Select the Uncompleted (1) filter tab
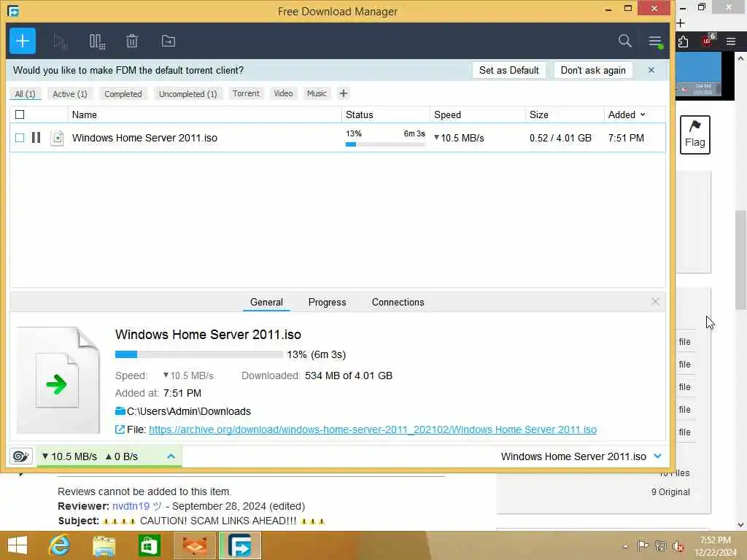The height and width of the screenshot is (560, 747). pos(187,94)
